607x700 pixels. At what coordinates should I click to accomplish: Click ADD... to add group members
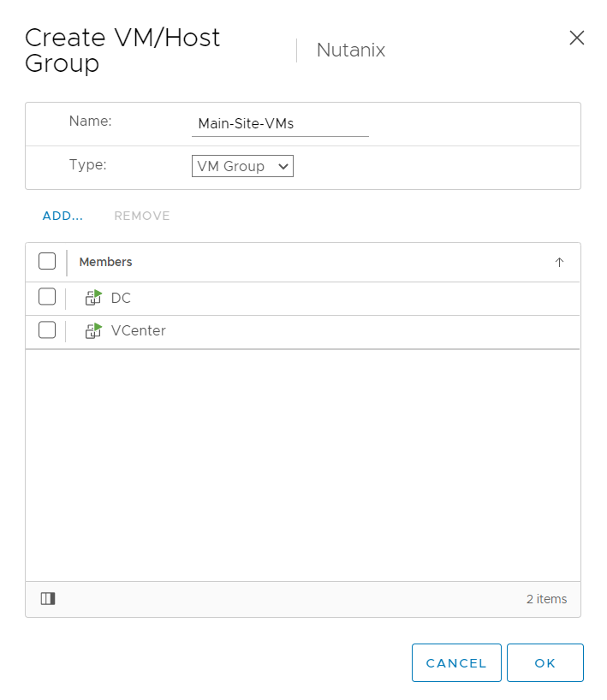coord(62,216)
